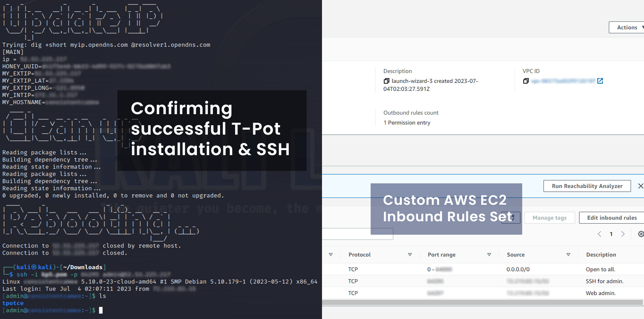Click the blurred VPC ID link

[x=563, y=81]
